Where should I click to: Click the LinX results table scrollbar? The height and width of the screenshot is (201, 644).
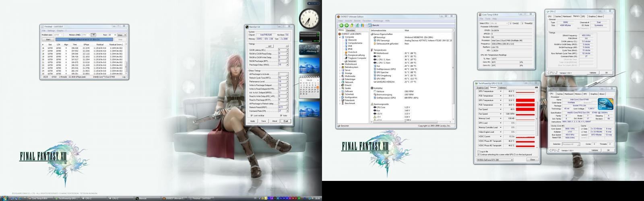(126, 59)
